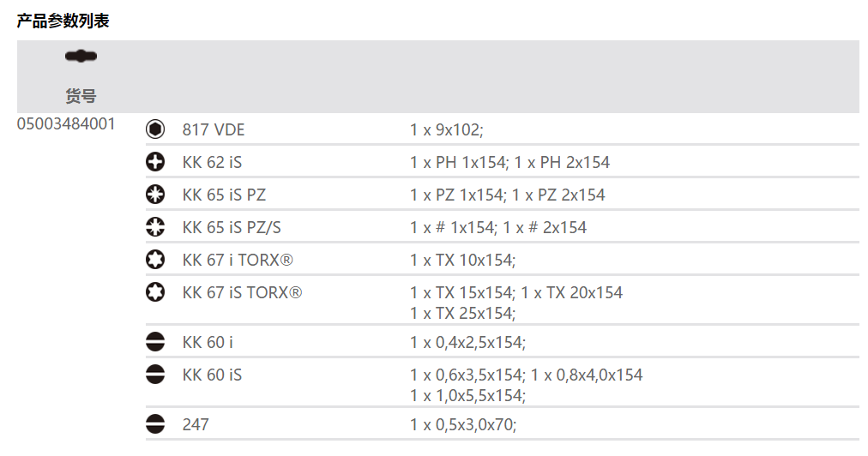The image size is (868, 456).
Task: Select article number 05003484001
Action: (x=66, y=123)
